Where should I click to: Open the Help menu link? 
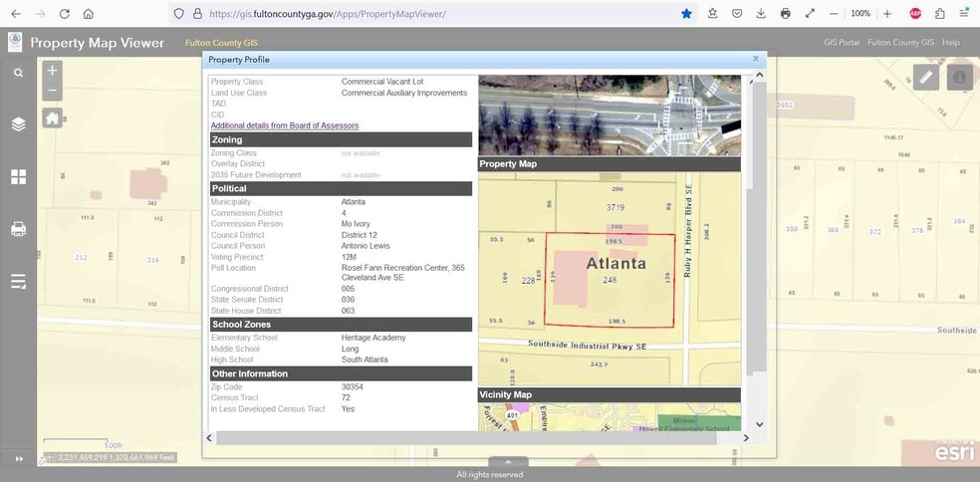point(951,43)
